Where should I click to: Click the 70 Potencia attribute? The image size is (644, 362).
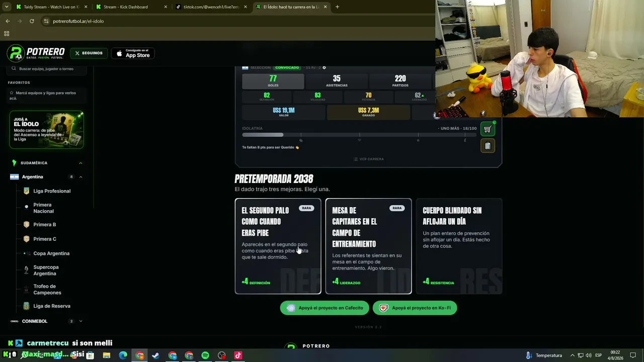click(x=368, y=97)
